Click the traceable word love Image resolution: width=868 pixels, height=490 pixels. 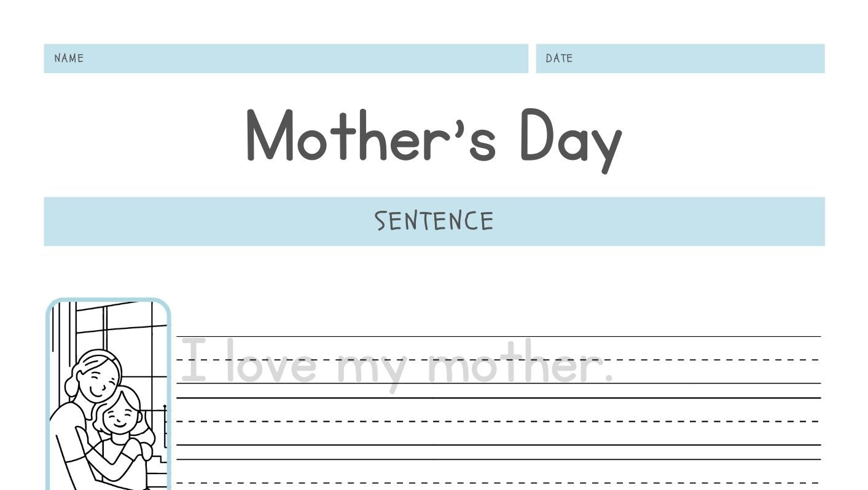(272, 363)
